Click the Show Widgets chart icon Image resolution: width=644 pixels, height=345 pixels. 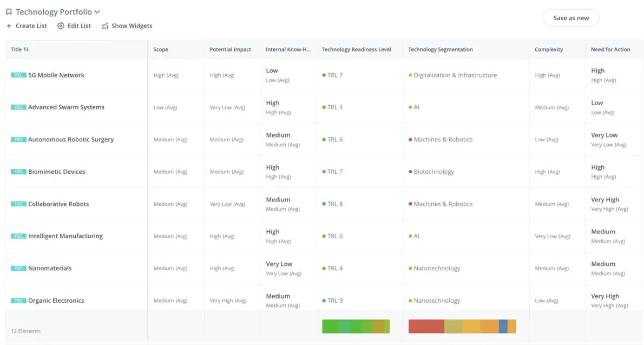(105, 25)
